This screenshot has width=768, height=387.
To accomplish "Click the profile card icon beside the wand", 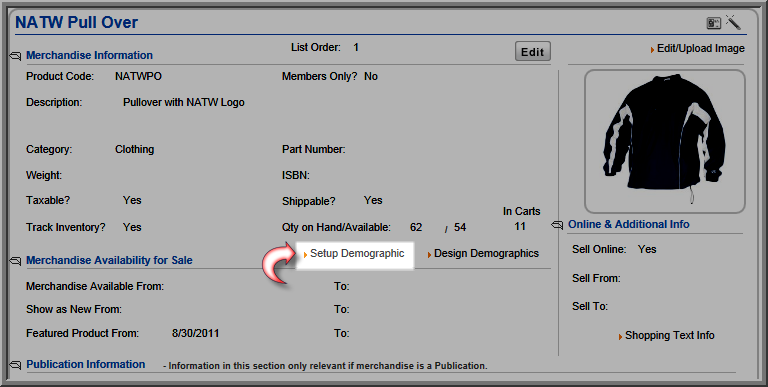I will tap(714, 23).
